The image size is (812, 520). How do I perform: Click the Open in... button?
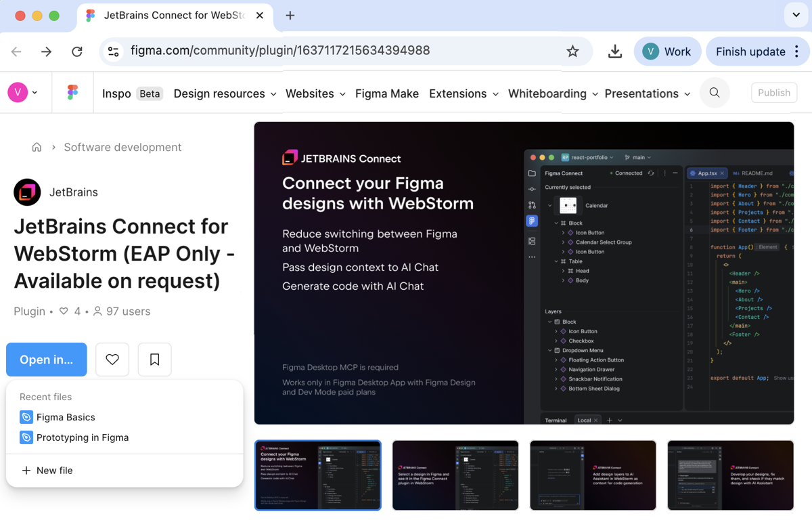click(47, 360)
